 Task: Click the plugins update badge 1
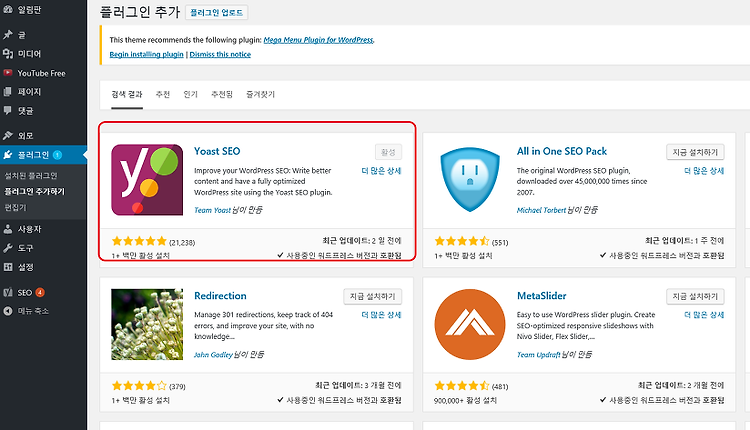(57, 154)
